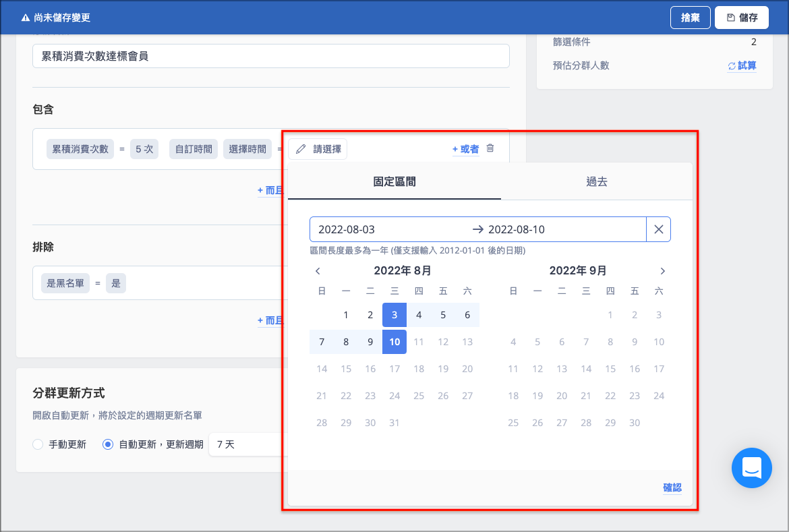Click September 1 in the calendar
The height and width of the screenshot is (532, 789).
[x=610, y=315]
